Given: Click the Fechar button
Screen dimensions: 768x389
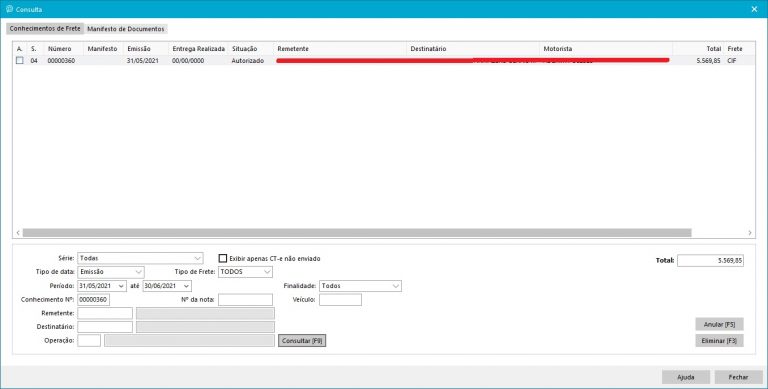Looking at the screenshot, I should tap(738, 377).
